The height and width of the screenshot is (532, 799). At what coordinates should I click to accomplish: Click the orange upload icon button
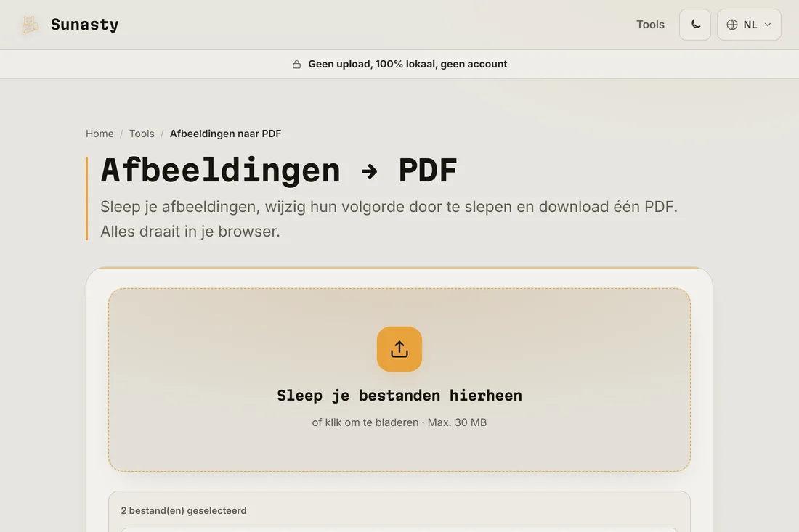click(x=399, y=349)
